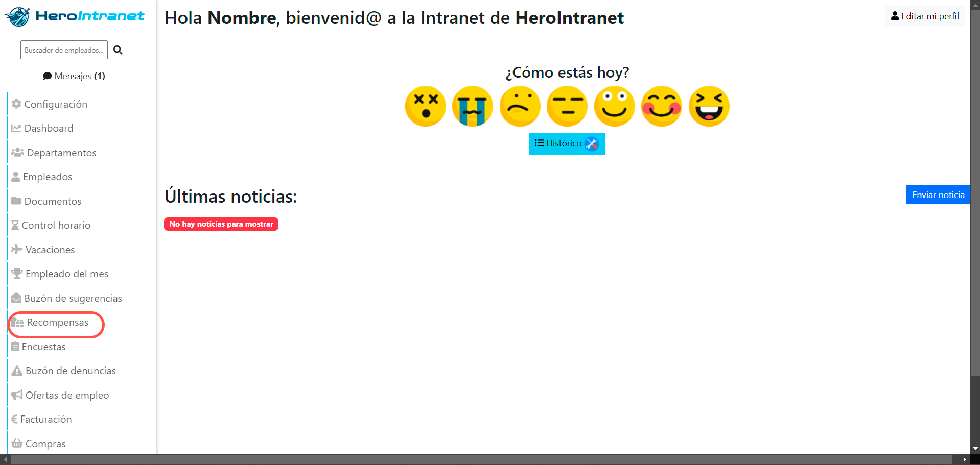
Task: Click Editar mi perfil button
Action: (x=925, y=16)
